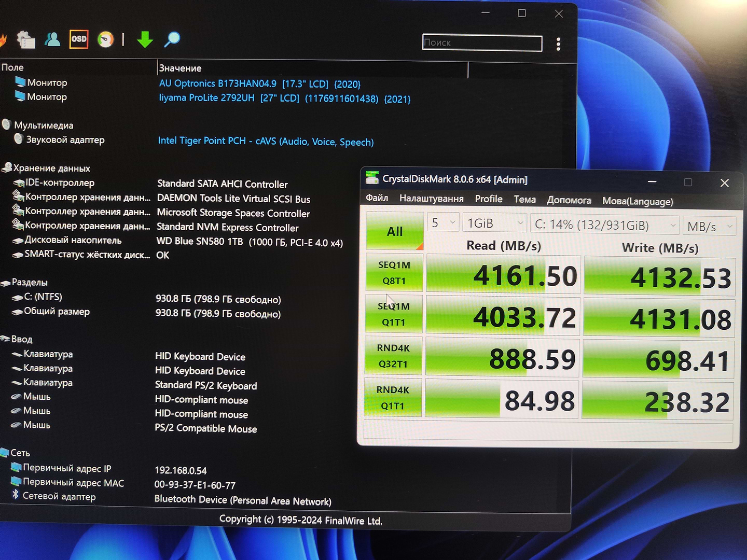The width and height of the screenshot is (747, 560).
Task: Run the RND4K Q32T1 benchmark
Action: pos(393,356)
